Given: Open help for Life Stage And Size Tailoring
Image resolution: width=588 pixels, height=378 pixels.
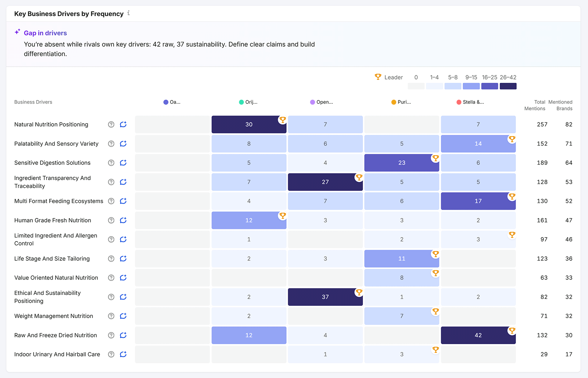Looking at the screenshot, I should [111, 258].
